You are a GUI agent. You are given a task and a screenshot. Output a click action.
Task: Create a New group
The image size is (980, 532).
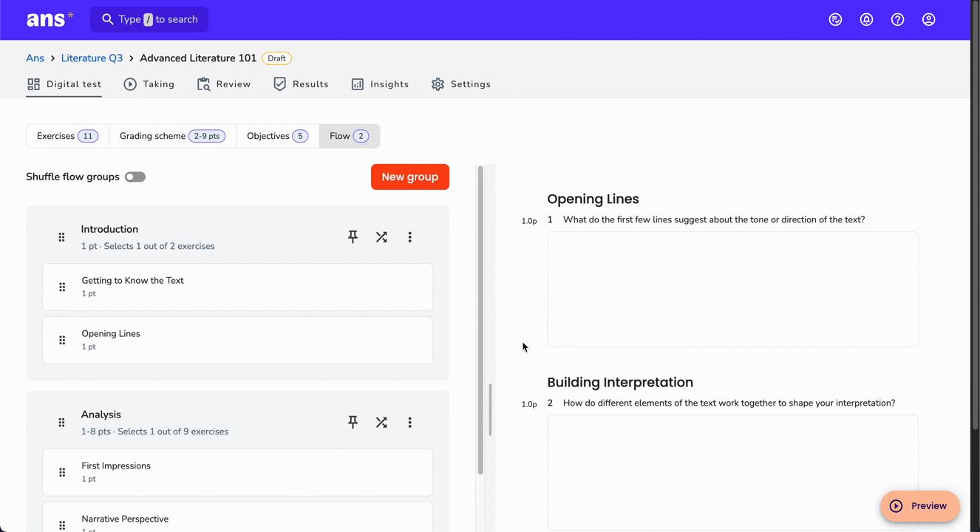[x=410, y=177]
